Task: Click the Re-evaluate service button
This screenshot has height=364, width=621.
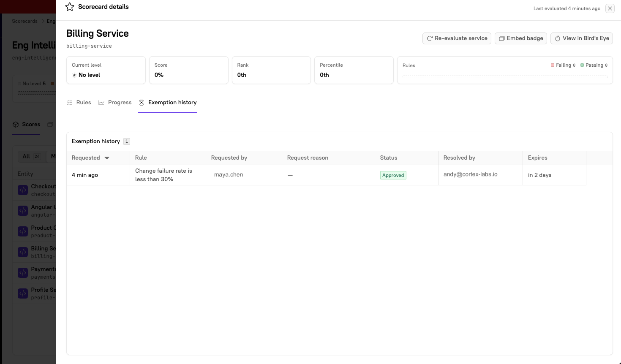Action: [457, 38]
